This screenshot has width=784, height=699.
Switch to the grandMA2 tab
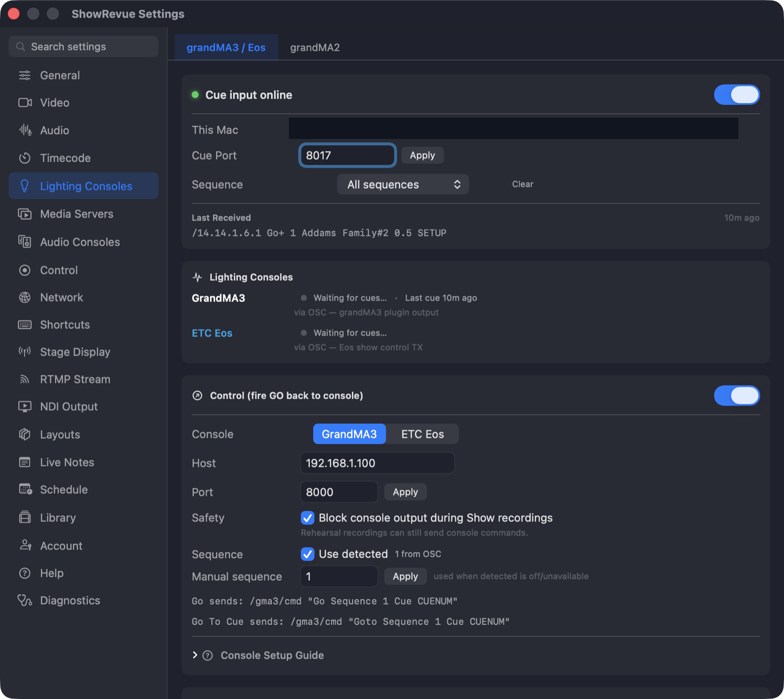coord(315,48)
